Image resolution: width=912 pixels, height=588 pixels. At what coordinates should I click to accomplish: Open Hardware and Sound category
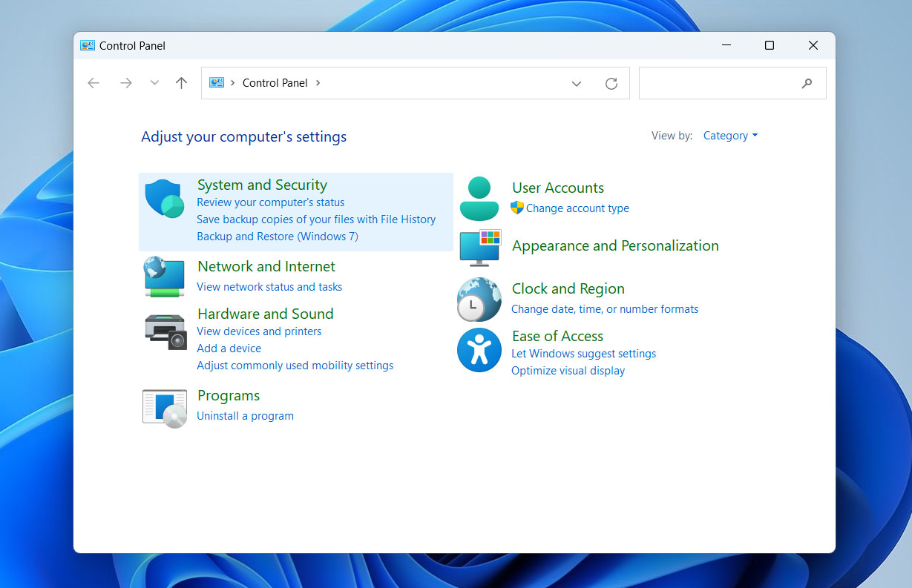point(266,314)
